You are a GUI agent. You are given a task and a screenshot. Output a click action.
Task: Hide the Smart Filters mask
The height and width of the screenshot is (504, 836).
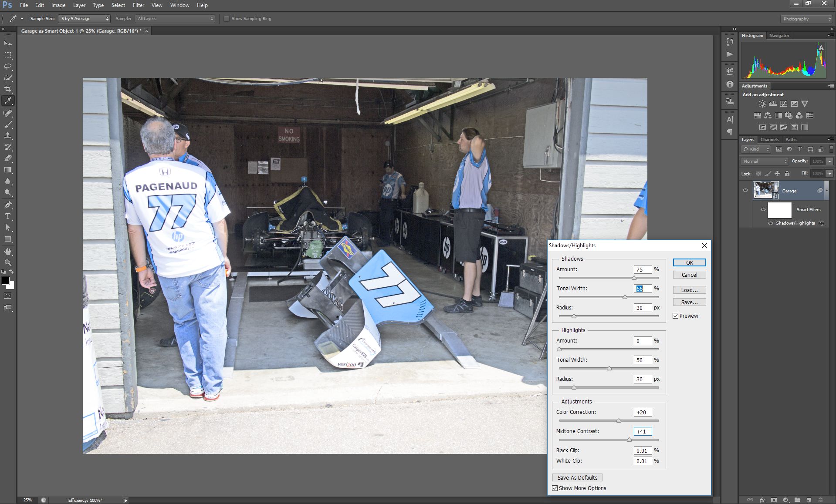pyautogui.click(x=763, y=210)
